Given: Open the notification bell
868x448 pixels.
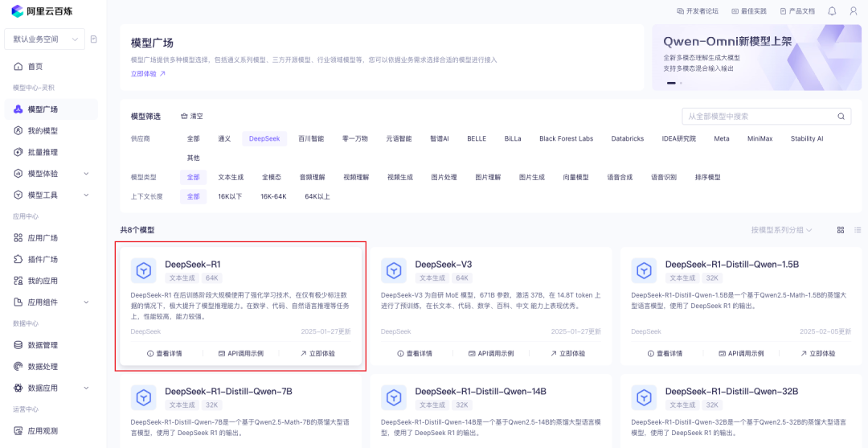Looking at the screenshot, I should point(832,10).
